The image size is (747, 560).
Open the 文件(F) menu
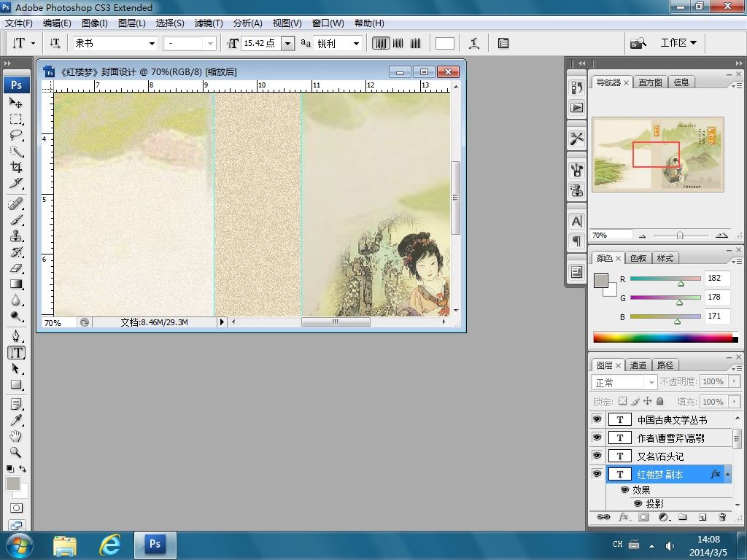[x=19, y=23]
